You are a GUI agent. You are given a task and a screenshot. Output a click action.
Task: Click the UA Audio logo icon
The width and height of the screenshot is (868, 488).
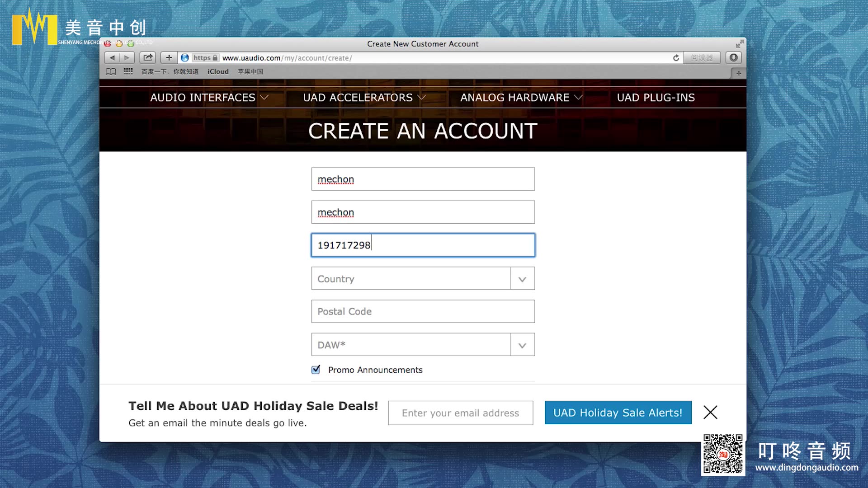187,57
